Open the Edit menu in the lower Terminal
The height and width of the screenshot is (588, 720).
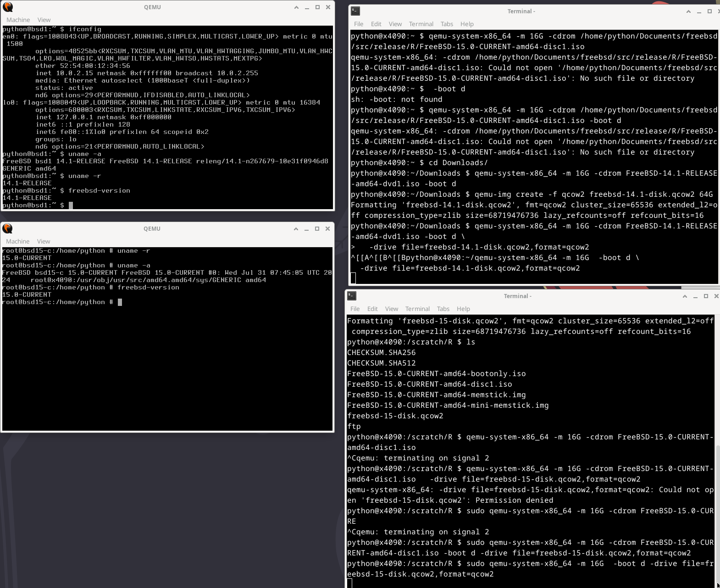[x=372, y=309]
